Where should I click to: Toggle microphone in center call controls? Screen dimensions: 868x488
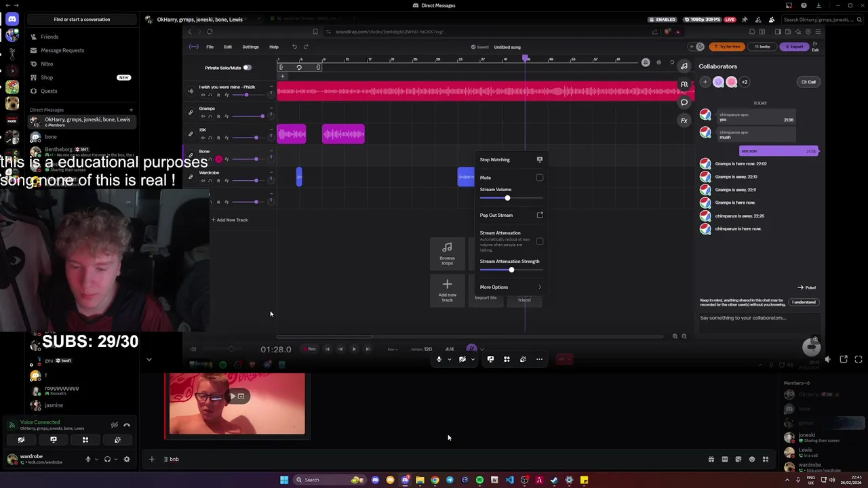(x=439, y=359)
